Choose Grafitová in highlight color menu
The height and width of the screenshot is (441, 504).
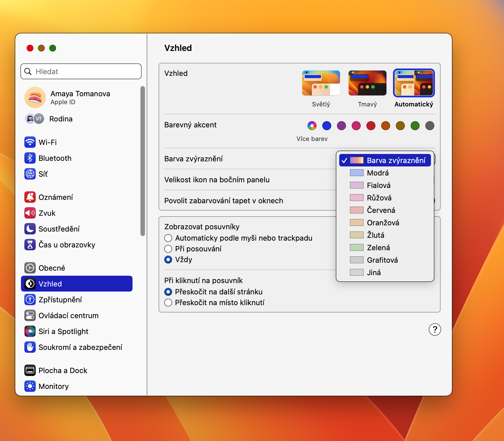coord(385,260)
